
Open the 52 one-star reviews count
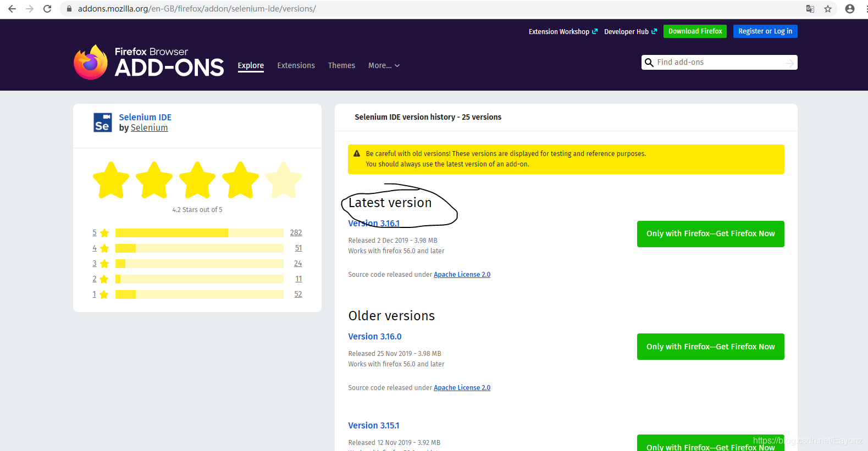(298, 294)
